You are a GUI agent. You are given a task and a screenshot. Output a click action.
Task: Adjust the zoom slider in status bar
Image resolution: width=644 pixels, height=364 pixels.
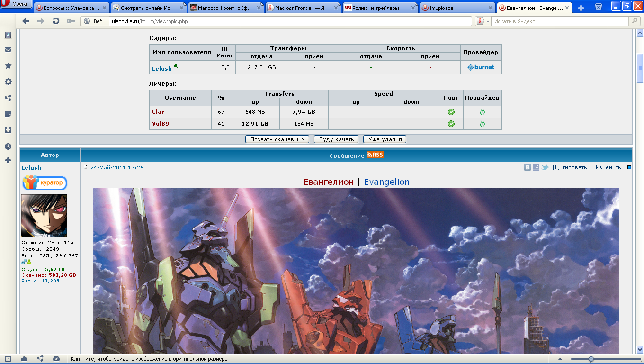coord(591,359)
